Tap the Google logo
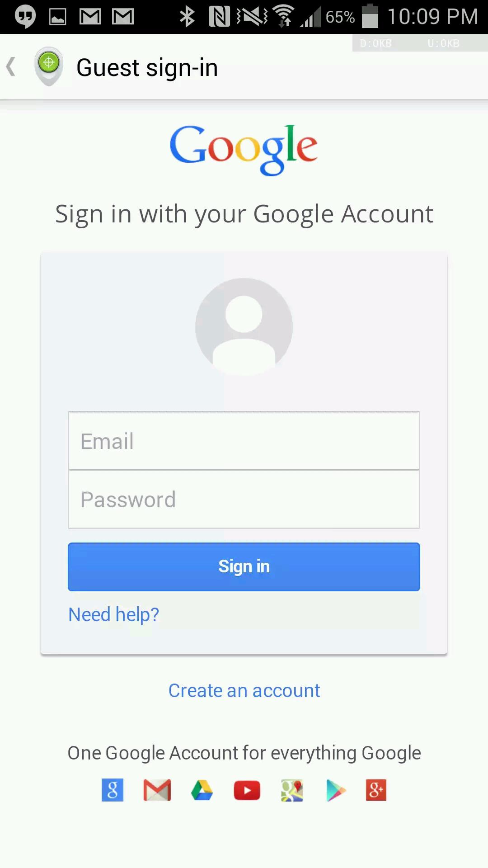Screen dimensions: 488x868 click(244, 150)
